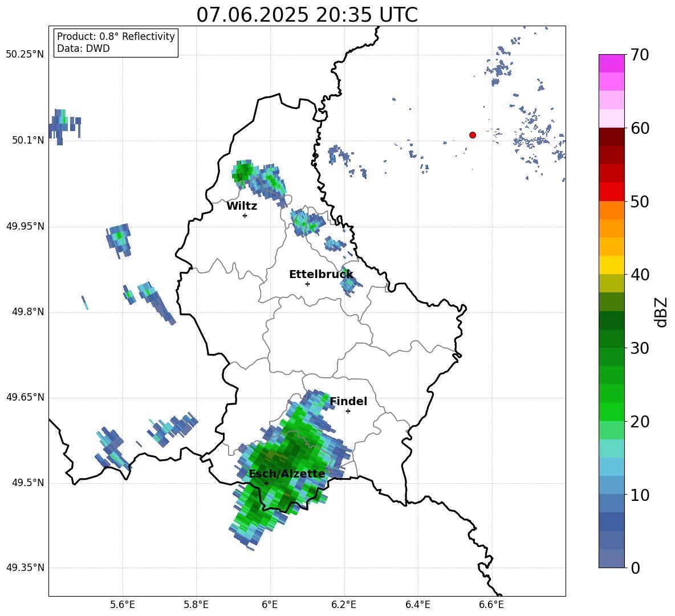This screenshot has height=616, width=675.
Task: Click the 30 tick on the colorbar
Action: pyautogui.click(x=640, y=348)
